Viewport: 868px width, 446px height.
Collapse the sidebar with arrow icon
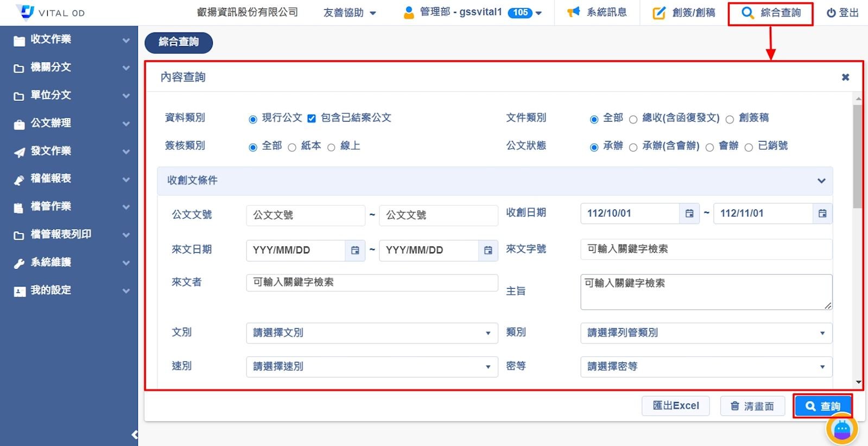click(134, 435)
